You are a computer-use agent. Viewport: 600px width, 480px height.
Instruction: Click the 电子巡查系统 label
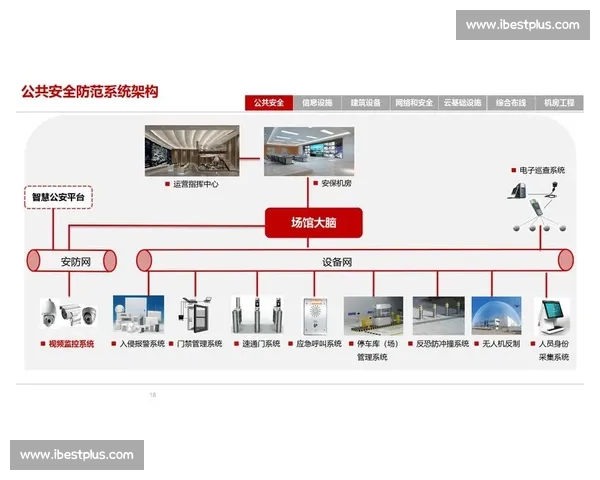(542, 170)
